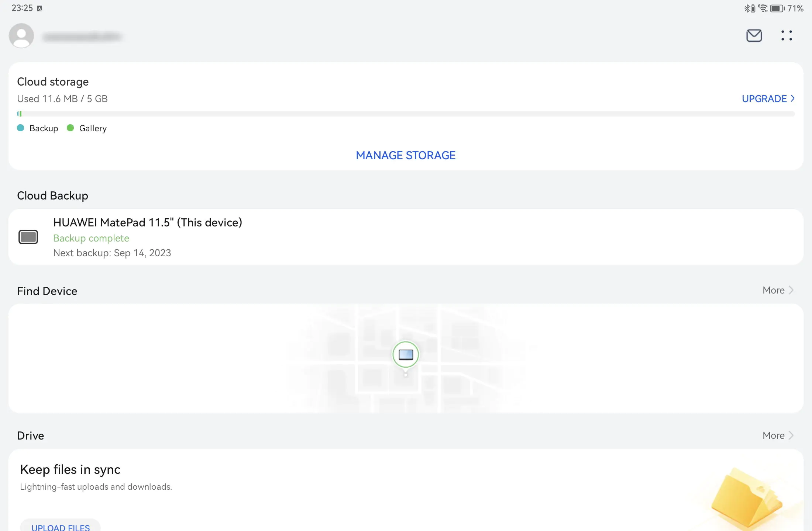The height and width of the screenshot is (531, 812).
Task: Open the HUAWEI MatePad 11.5" backup entry
Action: [406, 237]
